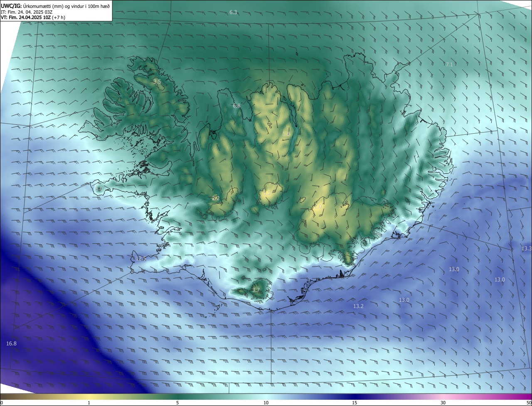Click the 12.5 value label on the map
Image resolution: width=532 pixels, height=406 pixels.
pyautogui.click(x=141, y=259)
